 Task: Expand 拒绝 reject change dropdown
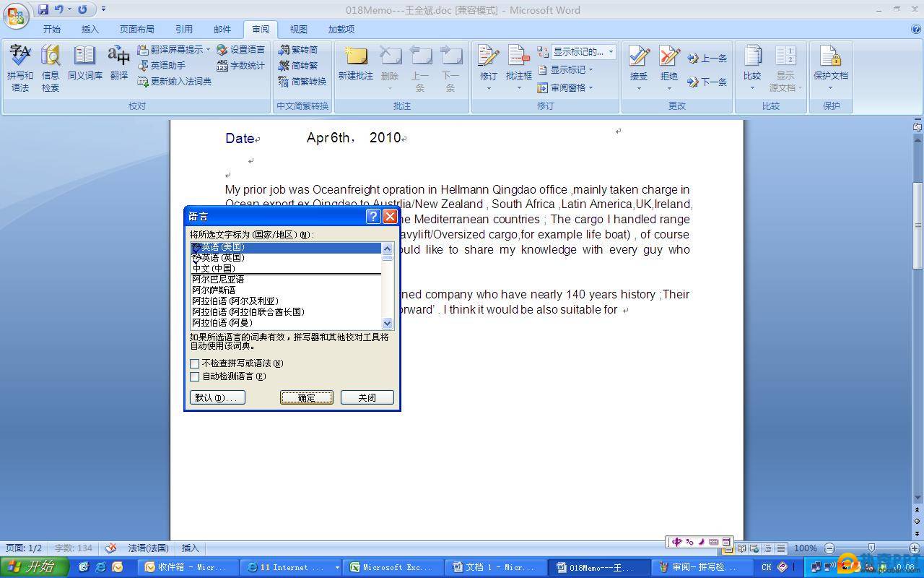tap(669, 88)
